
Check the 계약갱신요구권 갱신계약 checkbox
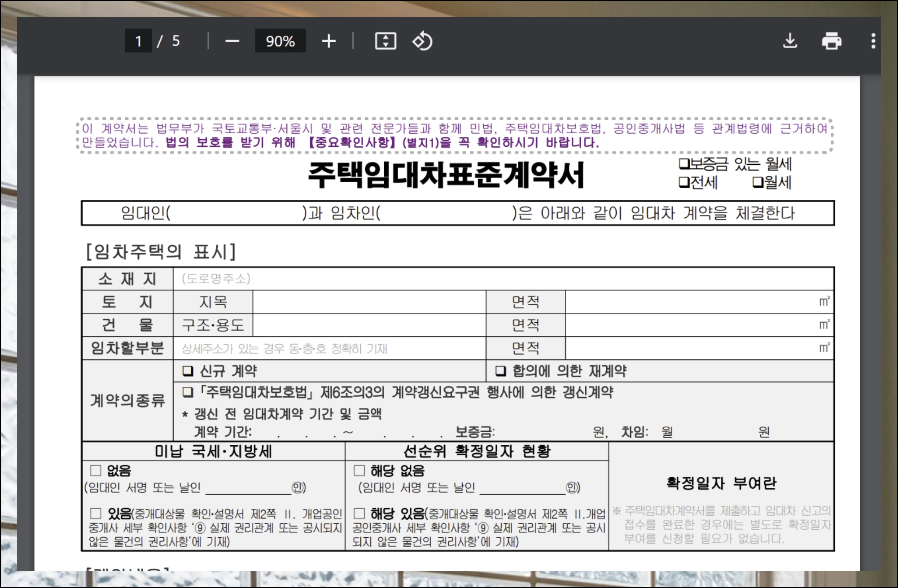pyautogui.click(x=188, y=392)
